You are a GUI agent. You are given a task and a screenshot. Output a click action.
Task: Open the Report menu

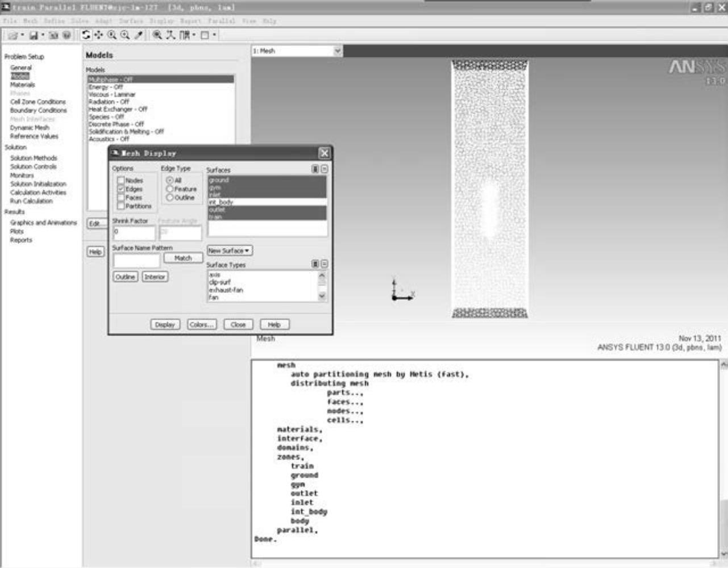[x=191, y=21]
